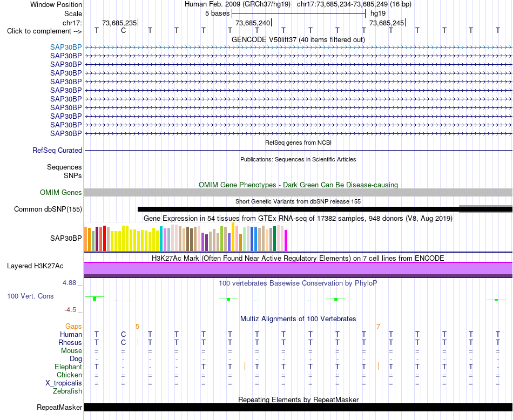Select the 'Mouse' alignment row label
Screen dimensions: 513x420
[x=71, y=351]
